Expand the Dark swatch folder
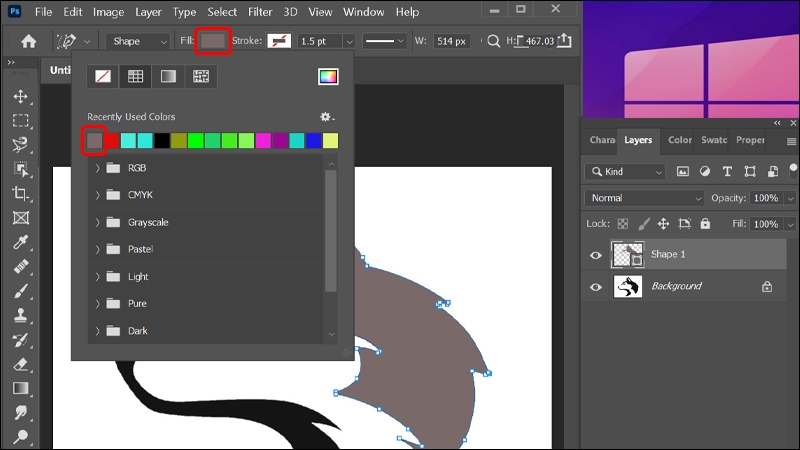 (97, 331)
